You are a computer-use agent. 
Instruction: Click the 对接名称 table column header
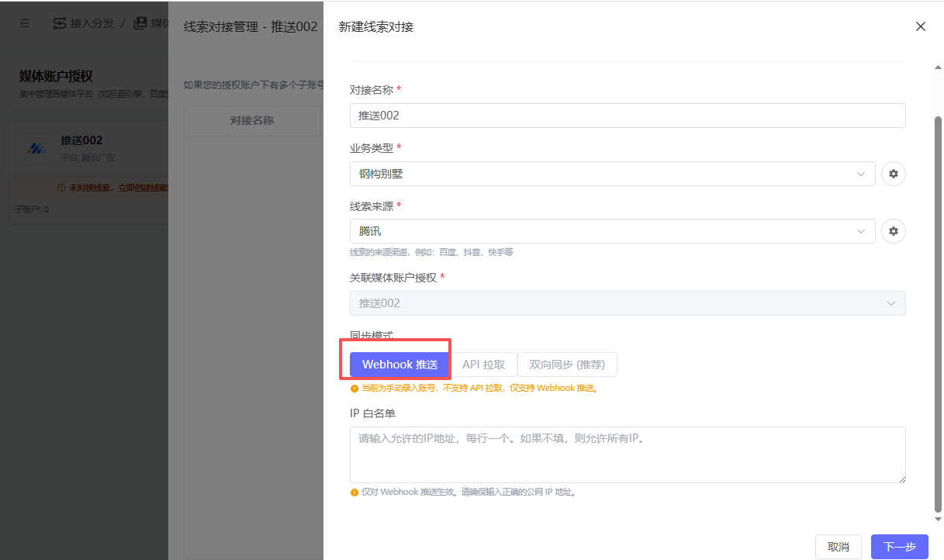coord(251,120)
